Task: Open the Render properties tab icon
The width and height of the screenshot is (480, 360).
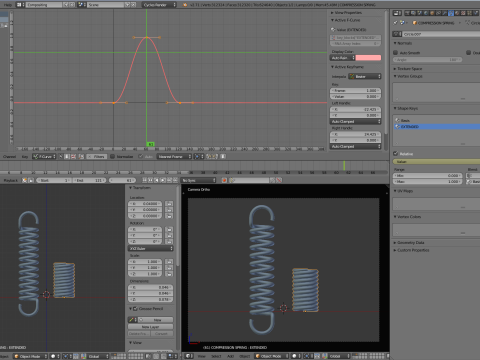Action: coord(407,13)
